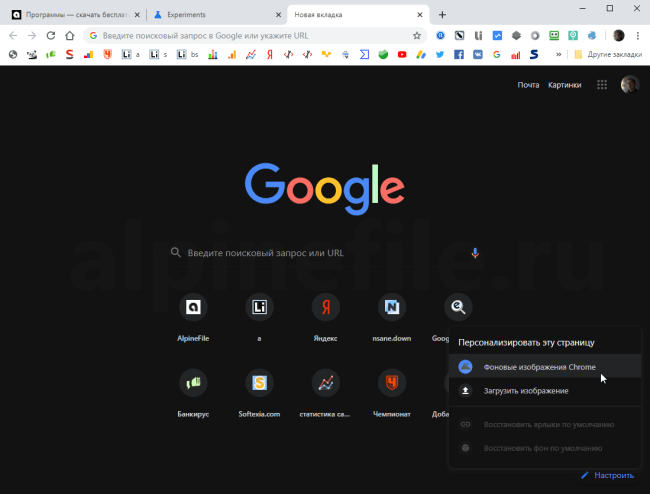Screen dimensions: 650x494
Task: Click the 'Настроить' customize button
Action: click(608, 475)
